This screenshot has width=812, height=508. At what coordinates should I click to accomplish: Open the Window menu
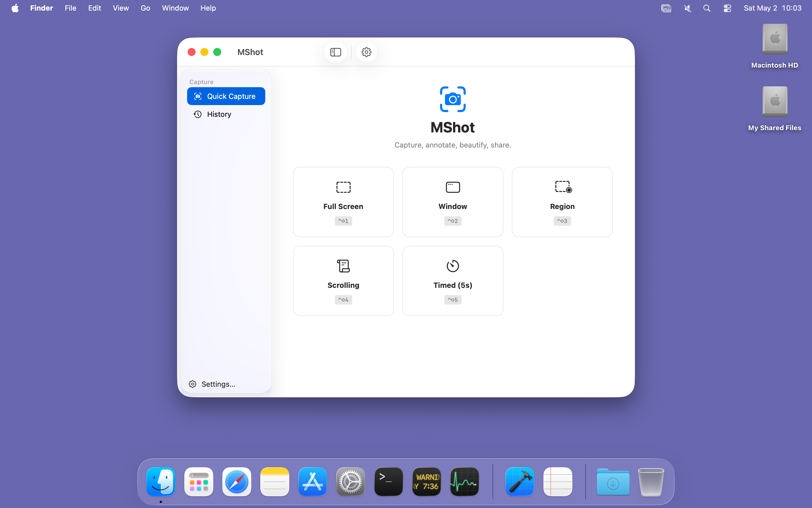[175, 8]
